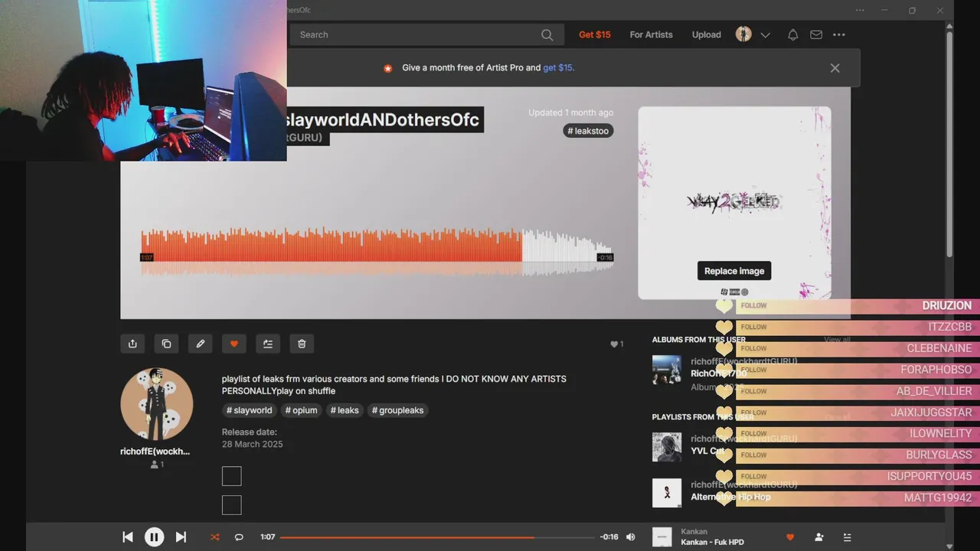Click the now-playing artwork in player bar
Viewport: 980px width, 551px height.
point(662,537)
